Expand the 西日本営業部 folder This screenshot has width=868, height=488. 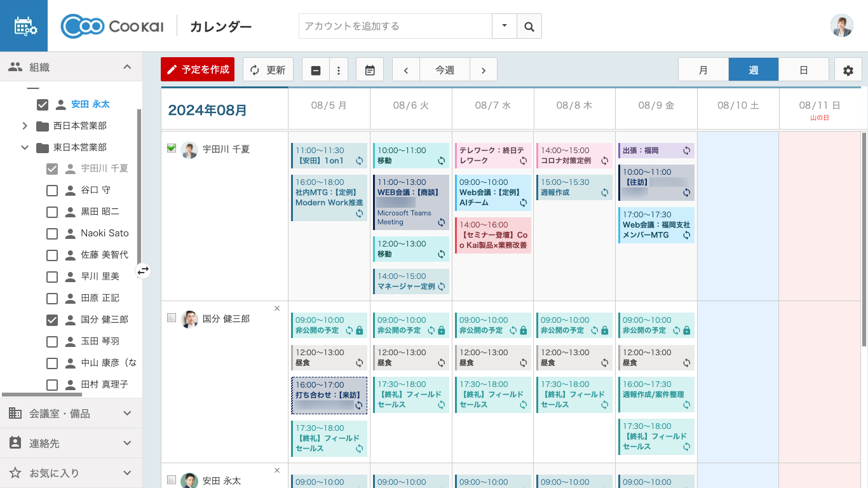[x=25, y=126]
